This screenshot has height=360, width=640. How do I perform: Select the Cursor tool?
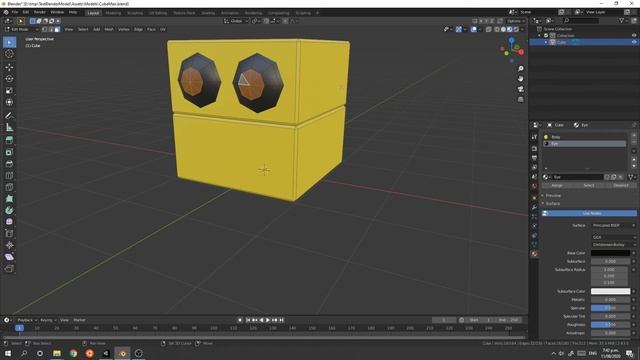[x=9, y=54]
